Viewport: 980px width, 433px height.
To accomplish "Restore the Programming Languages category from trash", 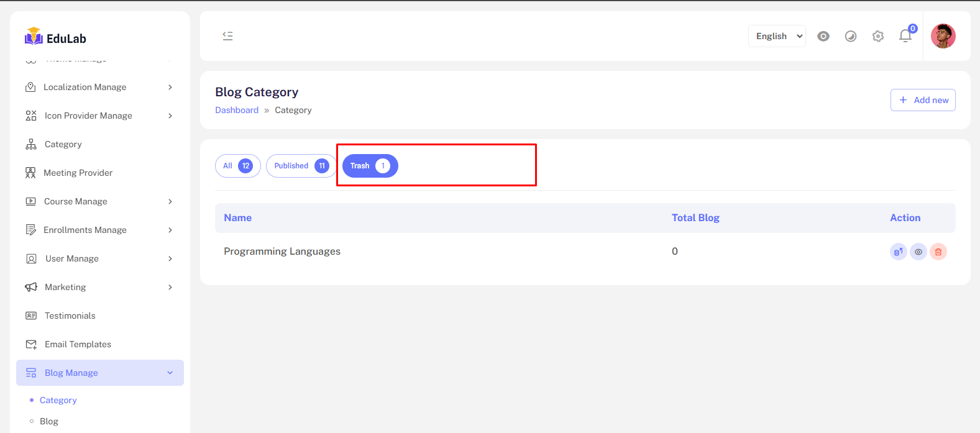I will (898, 252).
